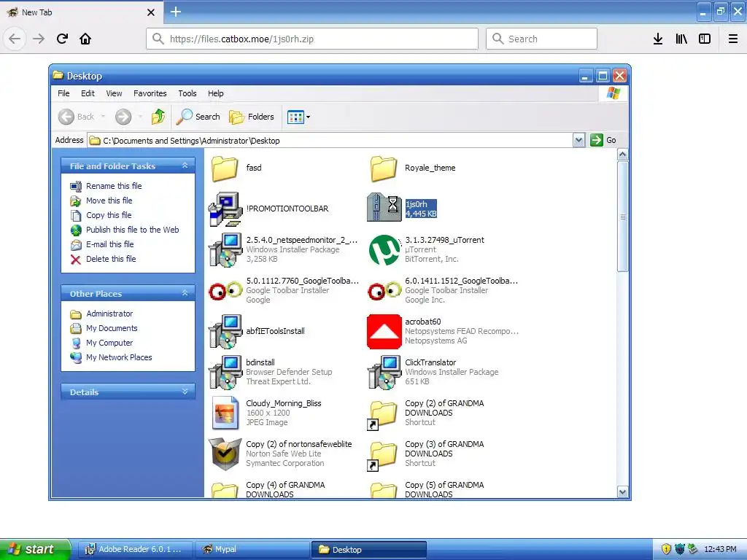Select the abfIEToolsInstall icon
This screenshot has height=560, width=747.
pos(225,332)
